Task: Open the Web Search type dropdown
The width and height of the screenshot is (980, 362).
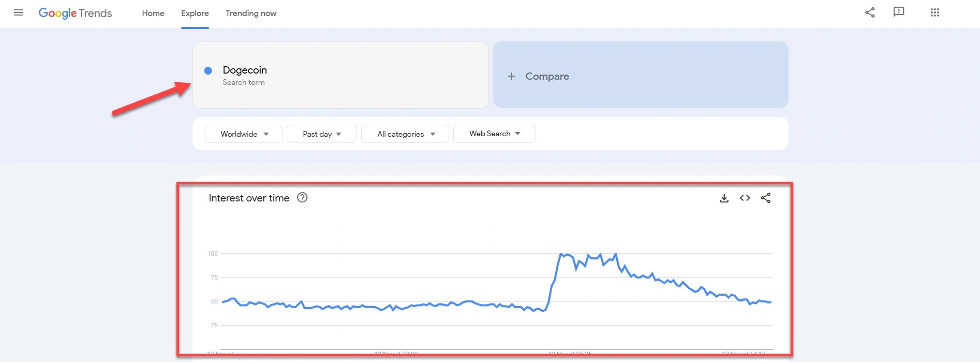Action: tap(494, 134)
